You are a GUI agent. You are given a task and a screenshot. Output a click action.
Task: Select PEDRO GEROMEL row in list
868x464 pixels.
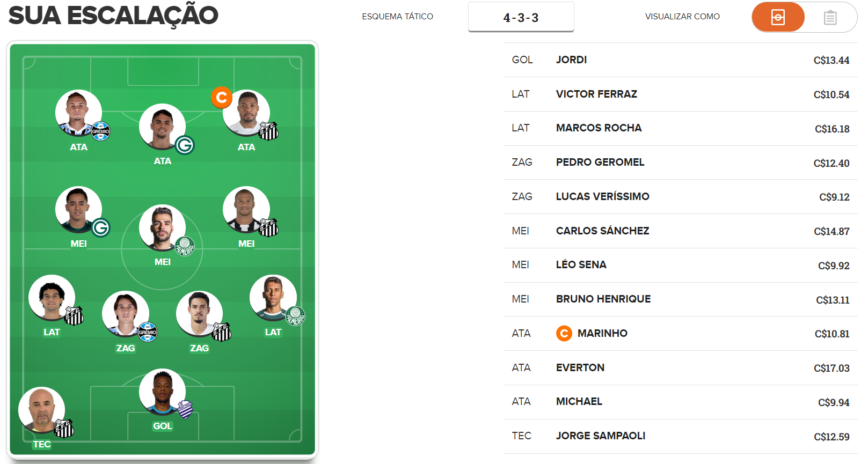point(680,163)
